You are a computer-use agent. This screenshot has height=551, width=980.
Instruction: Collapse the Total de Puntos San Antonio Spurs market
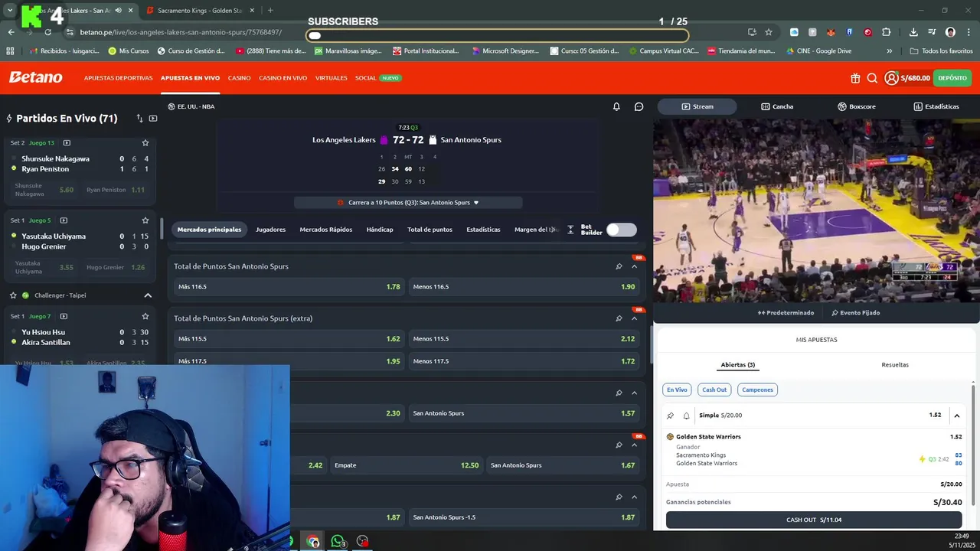pos(634,266)
